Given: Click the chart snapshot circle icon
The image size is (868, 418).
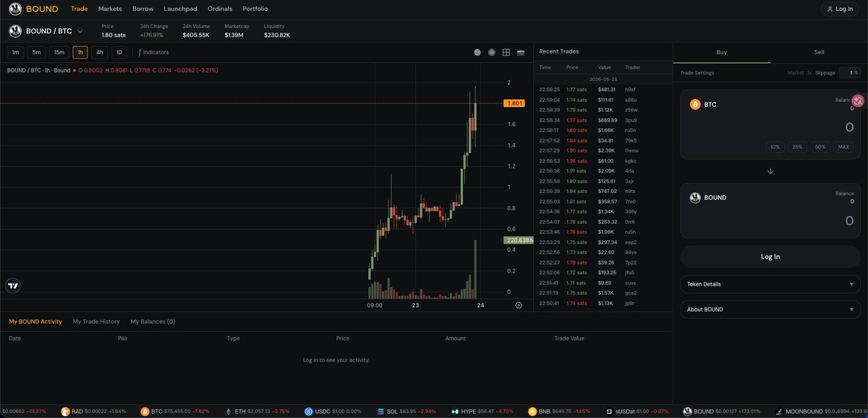Looking at the screenshot, I should click(492, 52).
